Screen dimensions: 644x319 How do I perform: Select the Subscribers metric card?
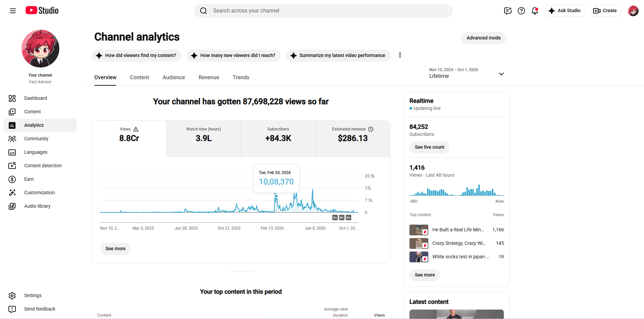pos(278,139)
